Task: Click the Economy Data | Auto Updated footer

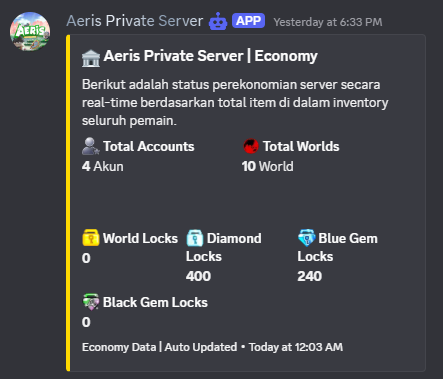Action: (160, 347)
